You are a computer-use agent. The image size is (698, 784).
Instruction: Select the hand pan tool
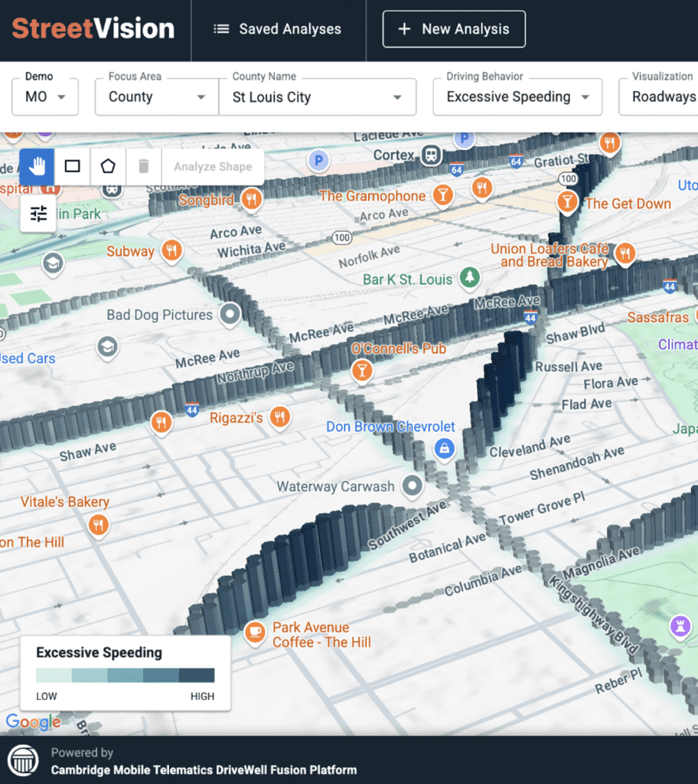pyautogui.click(x=37, y=166)
